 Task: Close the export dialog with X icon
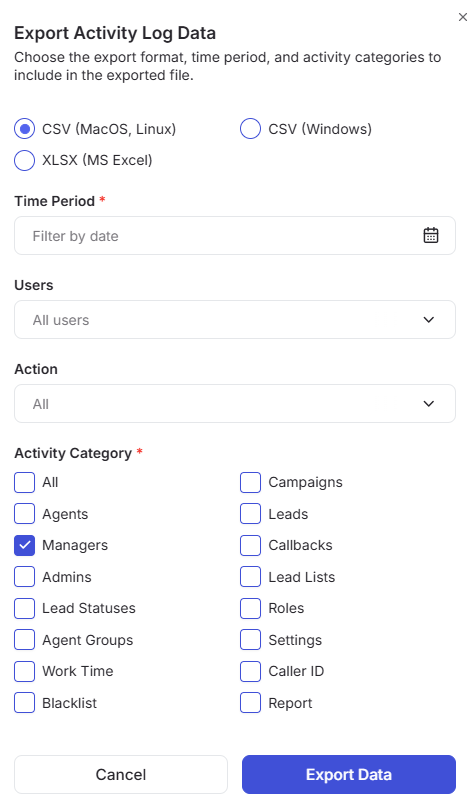[462, 17]
